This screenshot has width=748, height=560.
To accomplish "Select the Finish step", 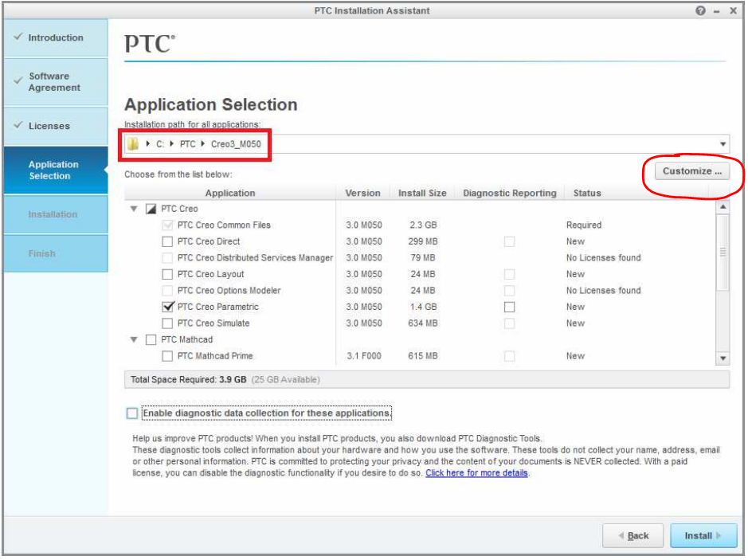I will pos(56,253).
